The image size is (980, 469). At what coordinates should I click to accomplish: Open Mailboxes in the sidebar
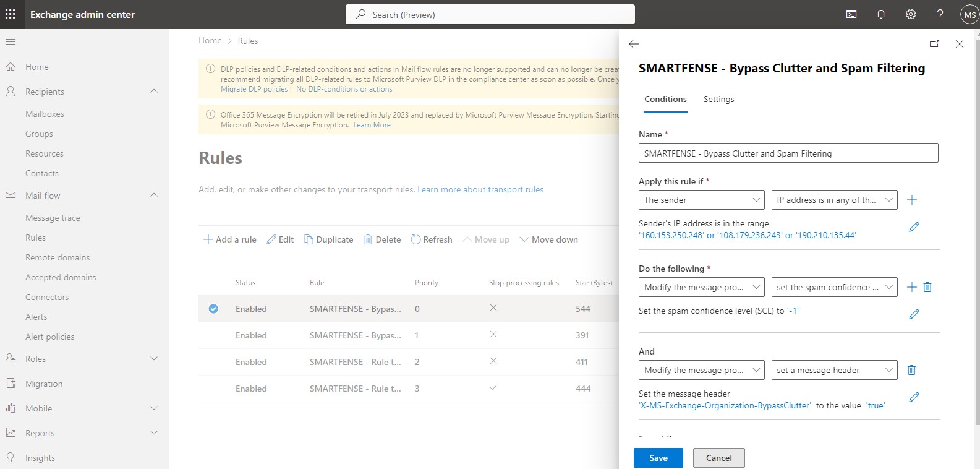pos(45,114)
